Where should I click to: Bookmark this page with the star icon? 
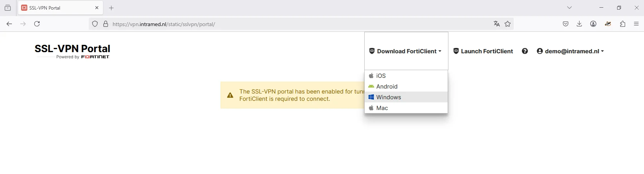point(508,24)
